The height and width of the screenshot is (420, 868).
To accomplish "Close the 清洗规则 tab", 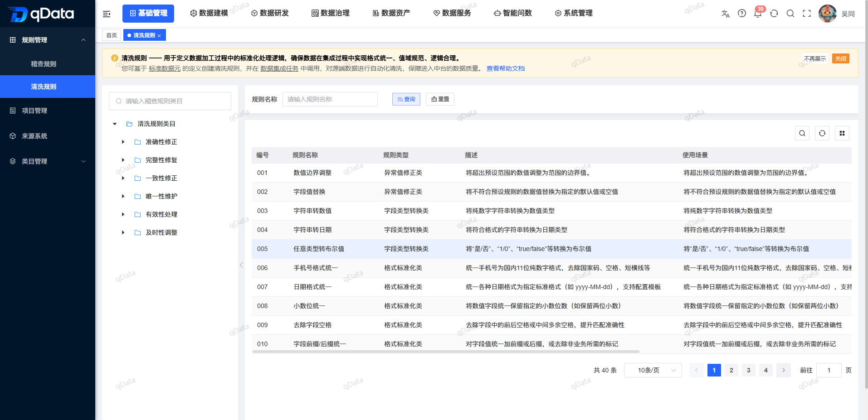I will pos(159,36).
